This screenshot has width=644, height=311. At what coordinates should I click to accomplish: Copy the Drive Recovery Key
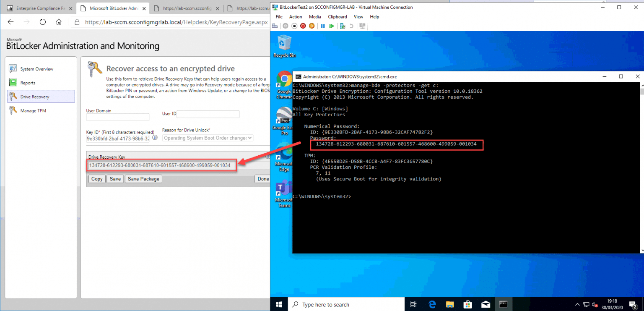pos(96,179)
